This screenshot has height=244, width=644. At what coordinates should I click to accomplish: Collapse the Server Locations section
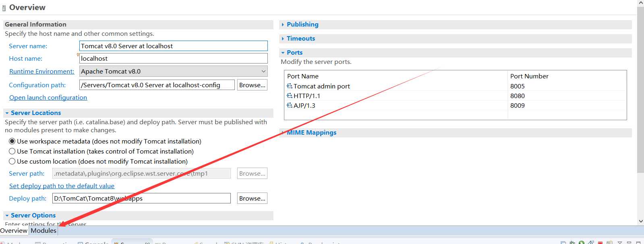point(7,113)
